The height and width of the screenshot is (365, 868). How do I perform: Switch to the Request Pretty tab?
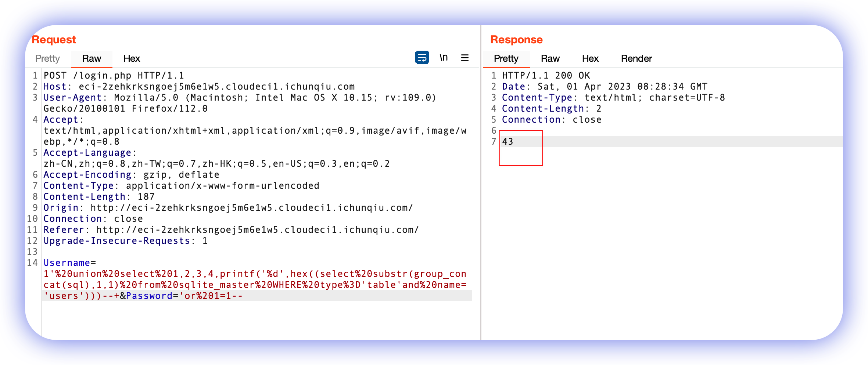point(47,58)
